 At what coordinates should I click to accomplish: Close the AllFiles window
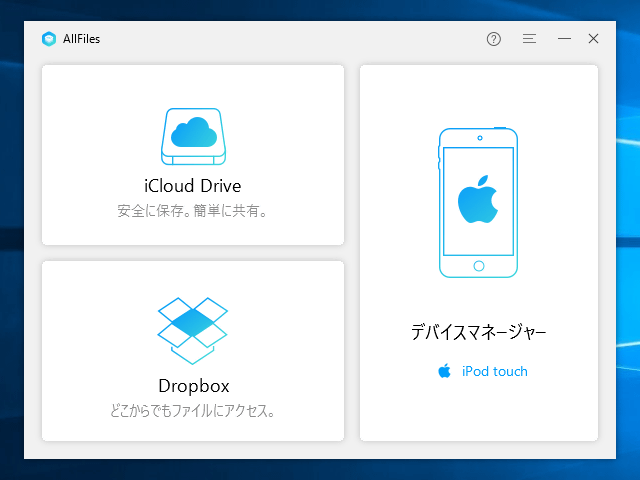593,38
